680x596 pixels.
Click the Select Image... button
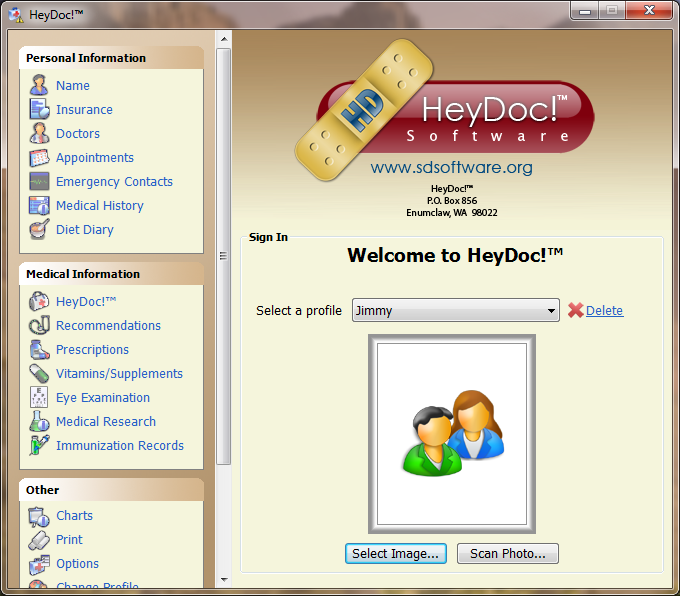click(396, 553)
